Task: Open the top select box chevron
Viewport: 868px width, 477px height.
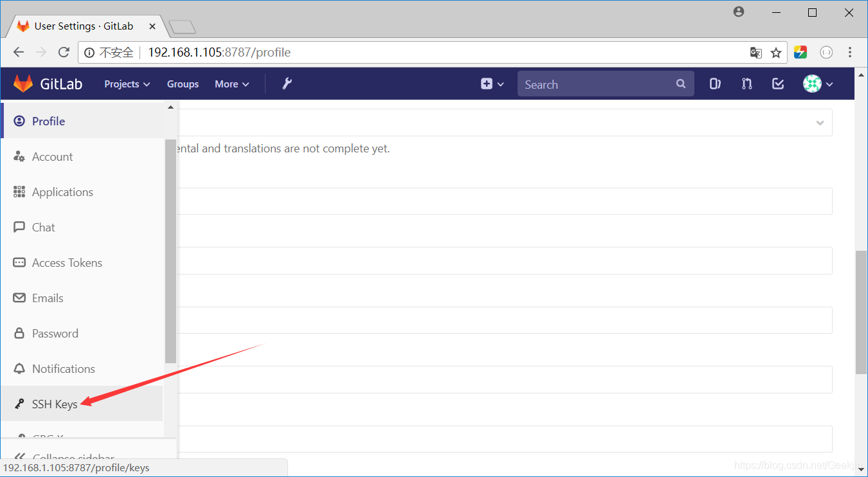Action: (820, 123)
